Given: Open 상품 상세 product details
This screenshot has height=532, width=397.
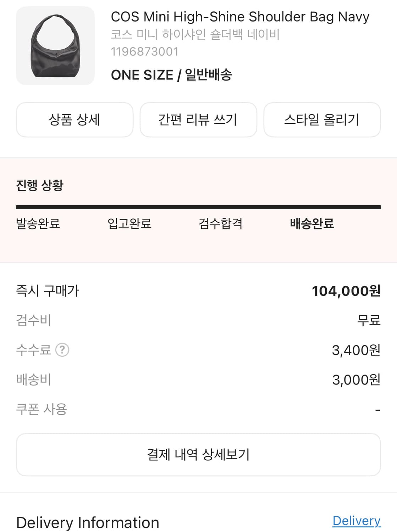Looking at the screenshot, I should point(75,120).
